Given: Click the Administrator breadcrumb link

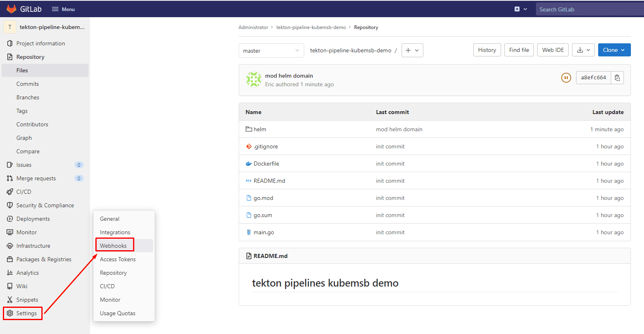Looking at the screenshot, I should click(253, 27).
